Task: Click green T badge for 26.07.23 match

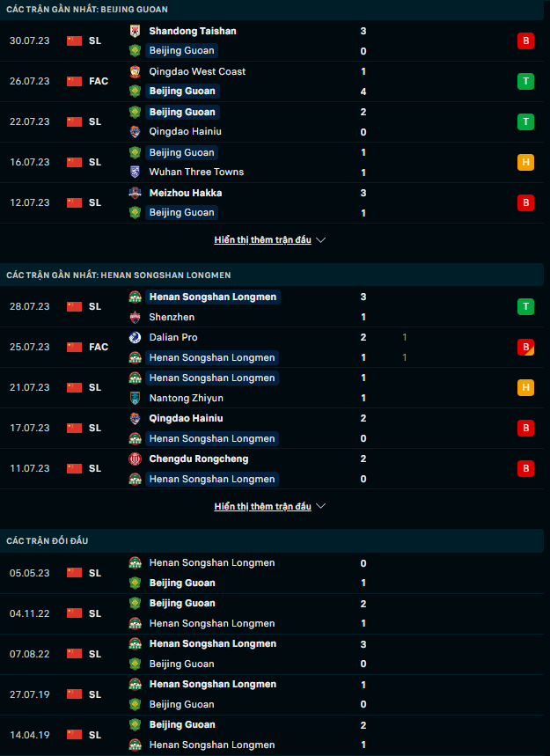Action: tap(525, 81)
